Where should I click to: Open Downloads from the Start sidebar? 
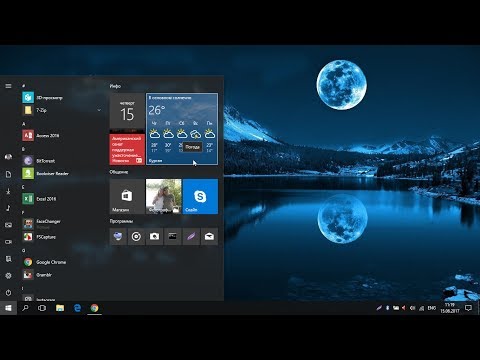(8, 191)
